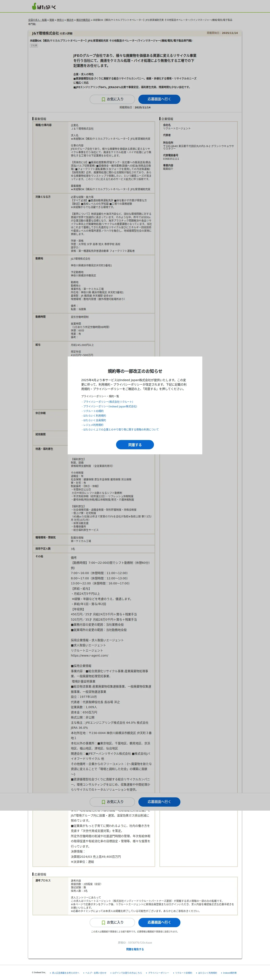Click the J&T環境株式会社 の求人詳細 heading
The image size is (270, 980).
tap(52, 33)
